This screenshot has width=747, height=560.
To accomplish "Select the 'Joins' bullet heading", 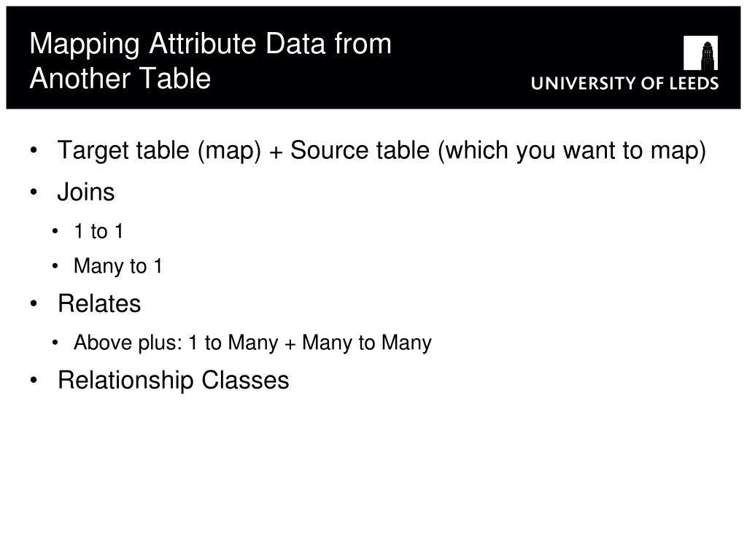I will [86, 192].
